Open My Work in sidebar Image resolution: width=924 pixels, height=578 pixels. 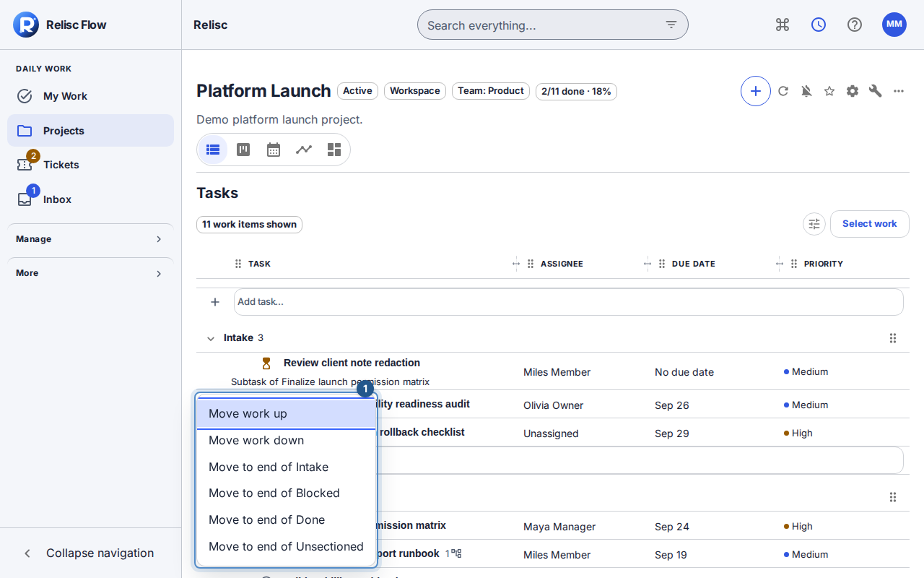[x=90, y=96]
